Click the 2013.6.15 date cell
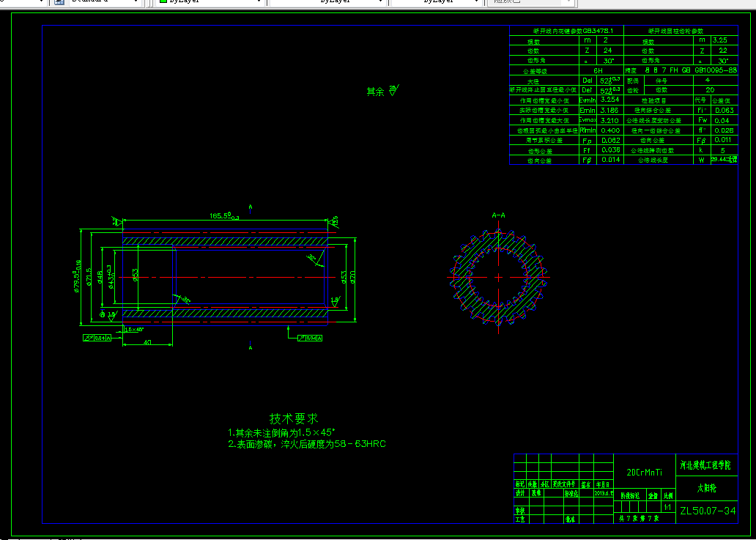Image resolution: width=756 pixels, height=540 pixels. point(604,494)
